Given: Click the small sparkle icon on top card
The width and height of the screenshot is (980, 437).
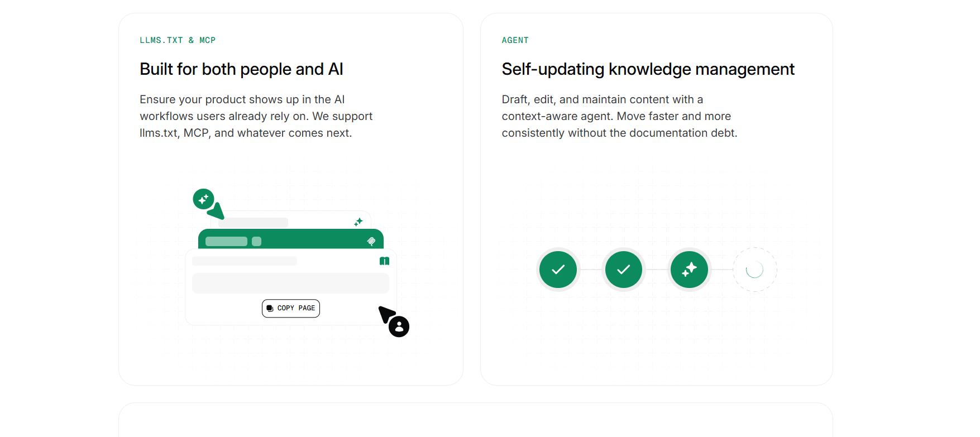Looking at the screenshot, I should pos(358,222).
